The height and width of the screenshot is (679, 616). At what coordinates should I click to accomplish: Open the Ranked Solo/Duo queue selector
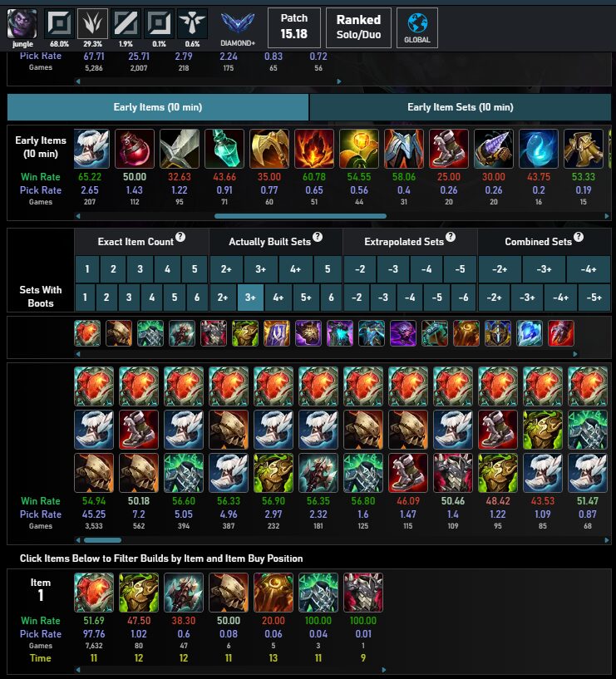(358, 27)
